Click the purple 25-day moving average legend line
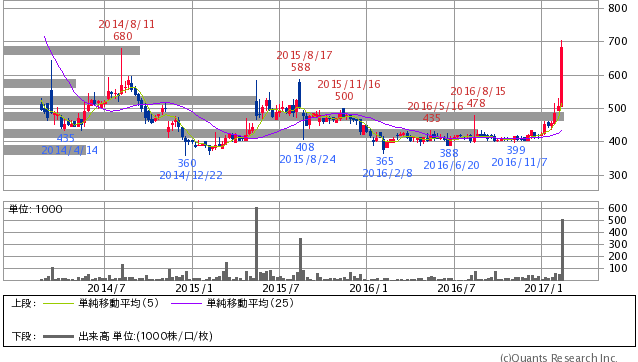The width and height of the screenshot is (638, 362). pos(186,303)
